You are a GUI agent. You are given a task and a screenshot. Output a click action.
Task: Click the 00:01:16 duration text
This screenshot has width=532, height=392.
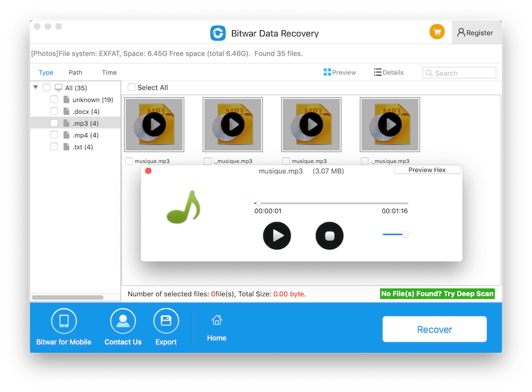pyautogui.click(x=395, y=211)
